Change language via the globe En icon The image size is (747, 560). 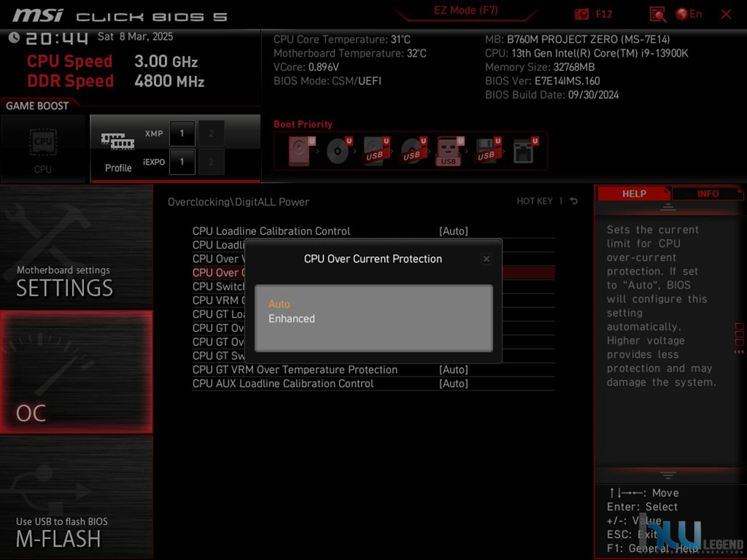coord(689,14)
